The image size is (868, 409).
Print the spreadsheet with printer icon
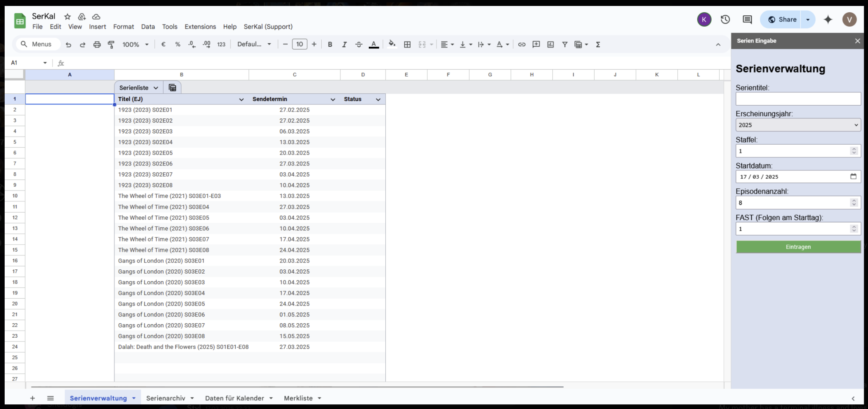click(x=97, y=45)
